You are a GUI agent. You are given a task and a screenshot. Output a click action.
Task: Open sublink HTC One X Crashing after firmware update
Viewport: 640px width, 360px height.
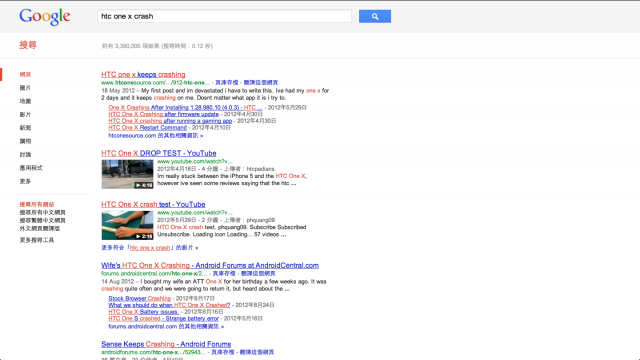click(x=163, y=114)
